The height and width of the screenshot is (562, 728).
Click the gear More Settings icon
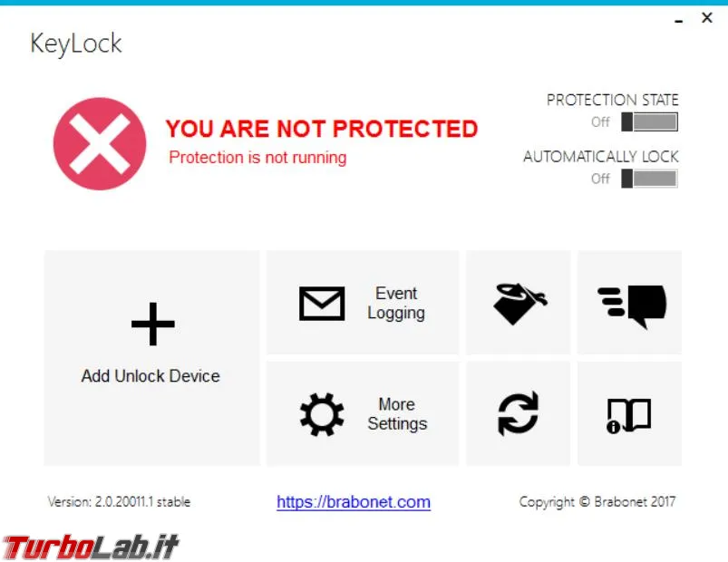tap(322, 414)
